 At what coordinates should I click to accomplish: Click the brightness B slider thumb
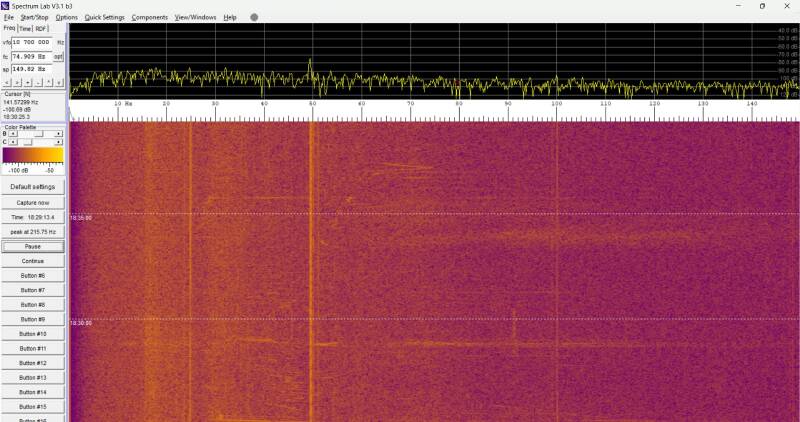point(39,134)
